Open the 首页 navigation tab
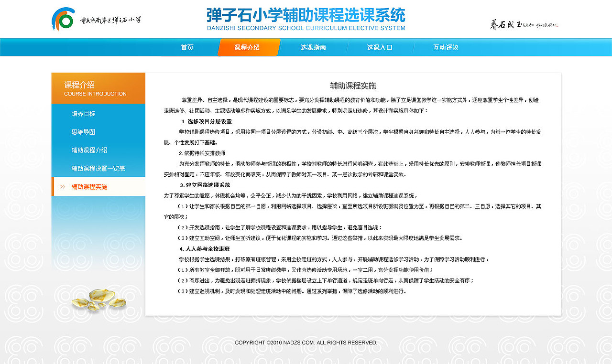This screenshot has width=612, height=364. tap(186, 47)
